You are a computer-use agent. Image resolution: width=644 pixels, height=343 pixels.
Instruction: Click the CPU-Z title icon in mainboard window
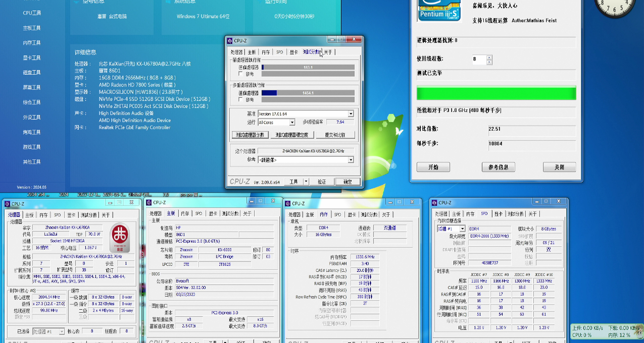tap(148, 202)
